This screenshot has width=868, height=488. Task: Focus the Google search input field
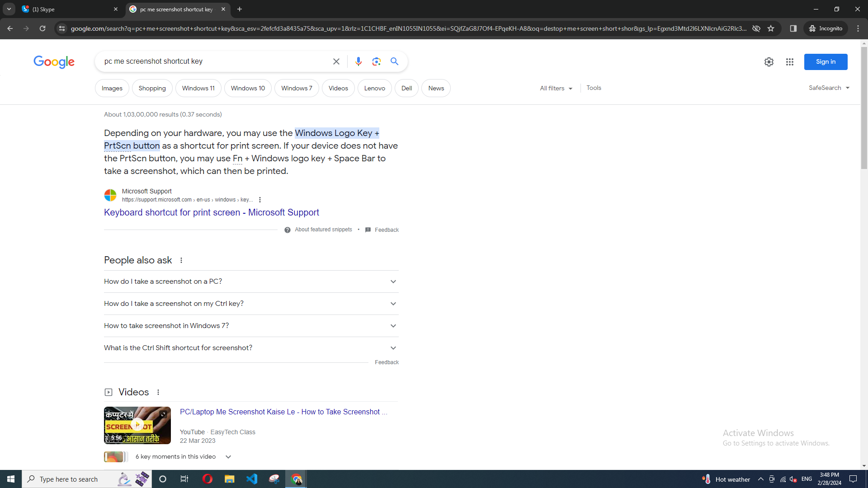[x=215, y=61]
